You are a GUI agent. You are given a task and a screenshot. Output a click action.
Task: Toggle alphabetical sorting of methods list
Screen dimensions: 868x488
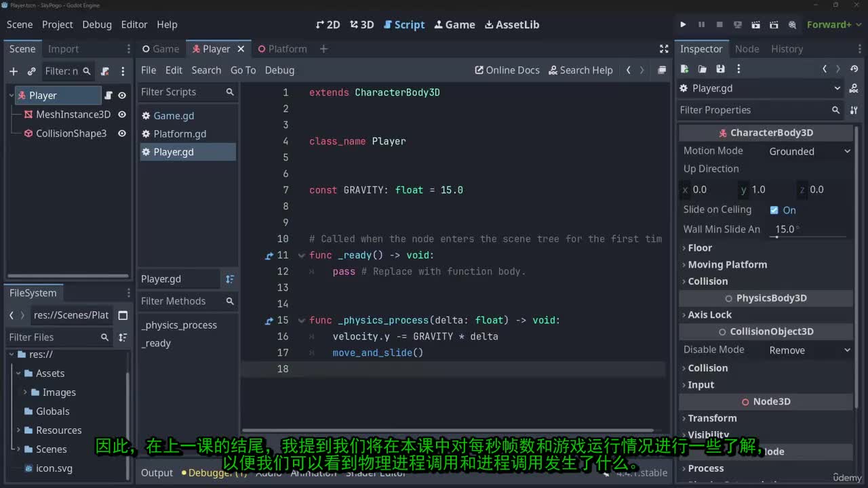pyautogui.click(x=230, y=279)
